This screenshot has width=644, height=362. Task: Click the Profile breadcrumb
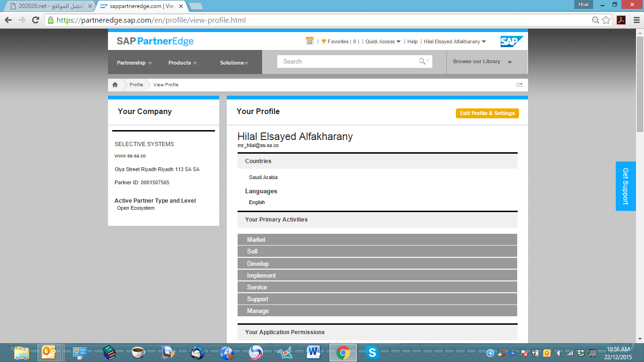click(136, 85)
